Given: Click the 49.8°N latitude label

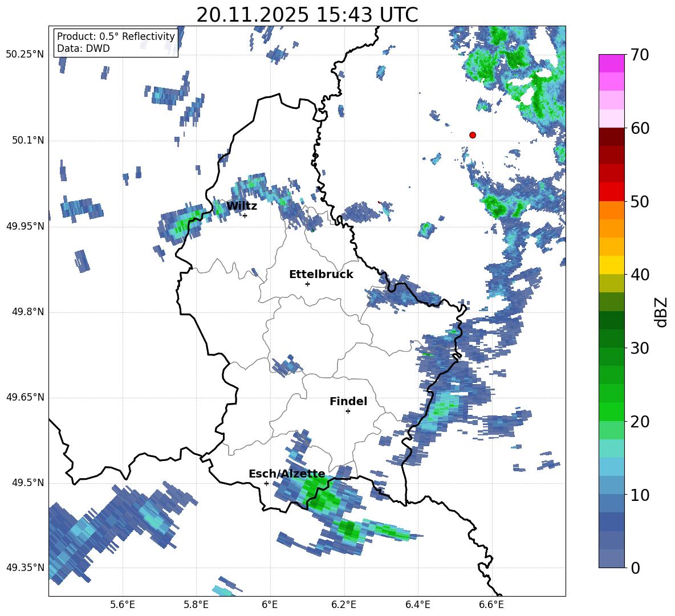Looking at the screenshot, I should coord(29,312).
